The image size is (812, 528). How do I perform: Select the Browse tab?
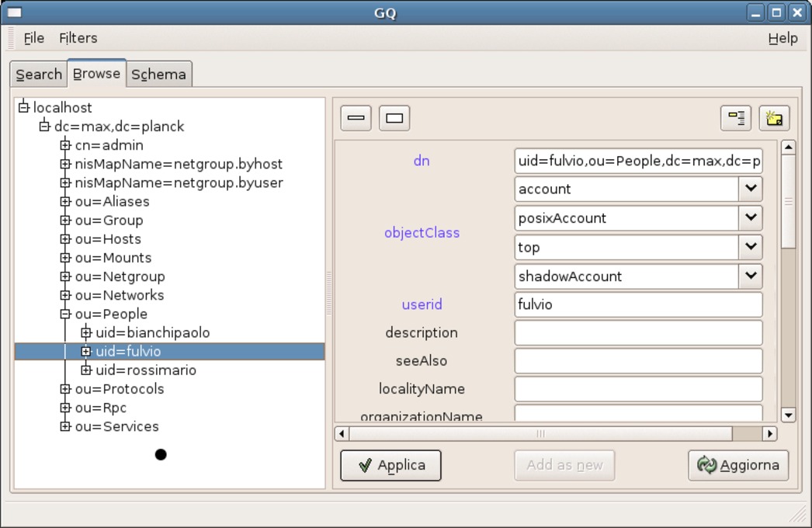[x=96, y=74]
